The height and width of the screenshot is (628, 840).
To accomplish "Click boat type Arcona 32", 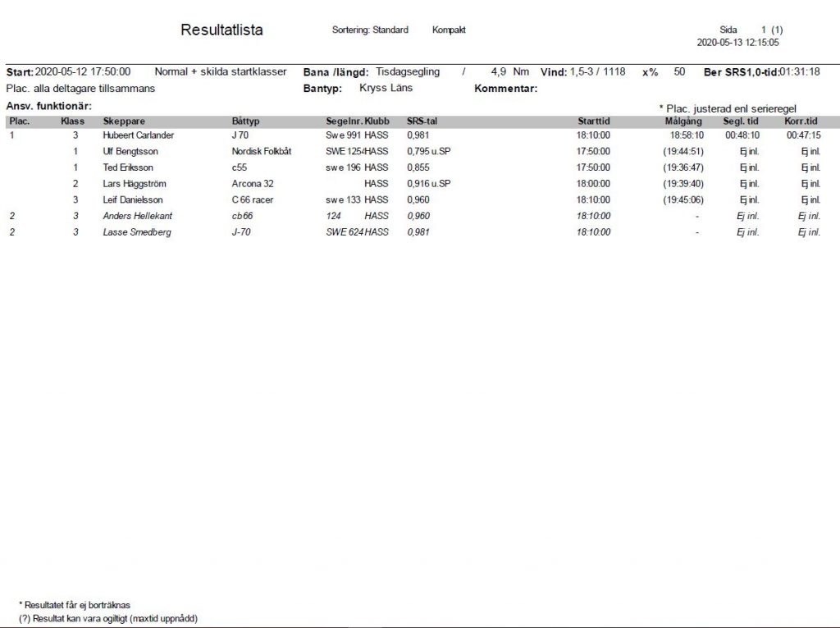I will tap(253, 184).
